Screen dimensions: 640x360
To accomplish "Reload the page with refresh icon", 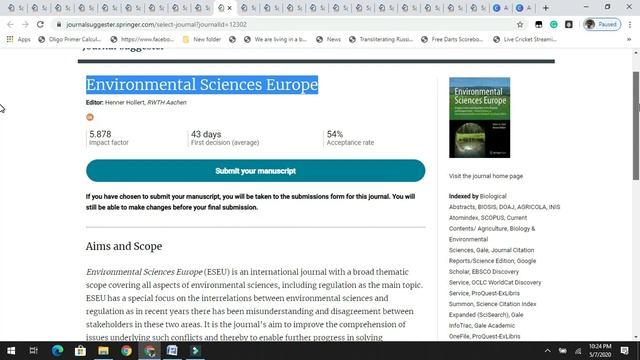I will [40, 24].
